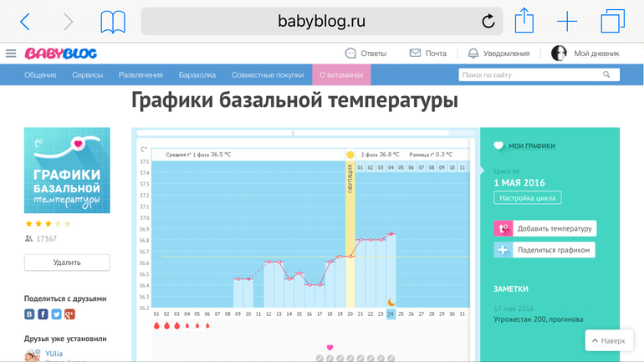Click Поделиться графиком button
Screen dimensions: 644x362
[544, 250]
